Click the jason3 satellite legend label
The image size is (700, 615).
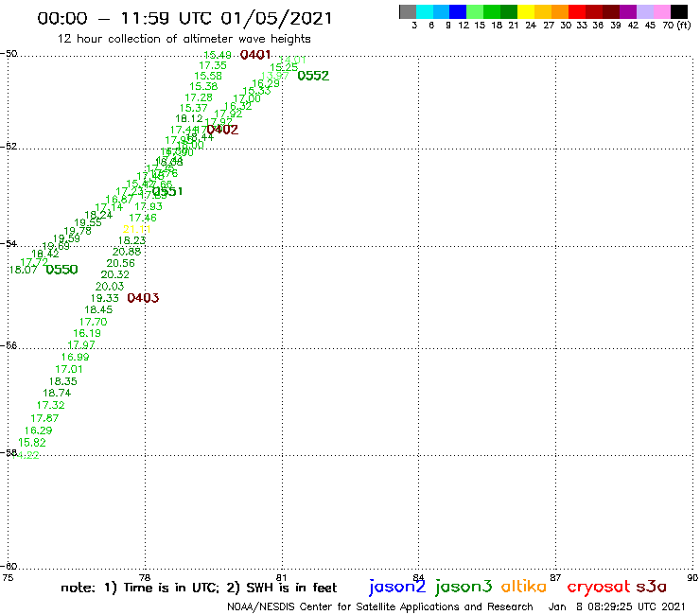click(x=464, y=587)
